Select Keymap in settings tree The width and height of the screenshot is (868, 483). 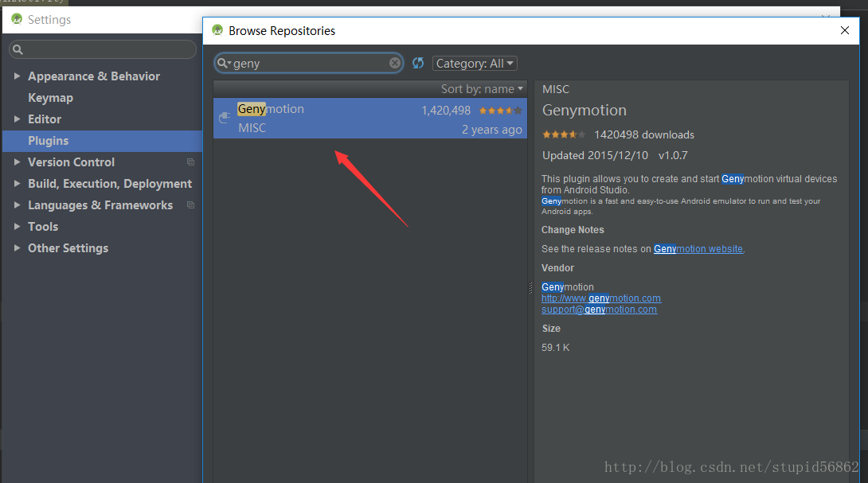click(x=50, y=98)
